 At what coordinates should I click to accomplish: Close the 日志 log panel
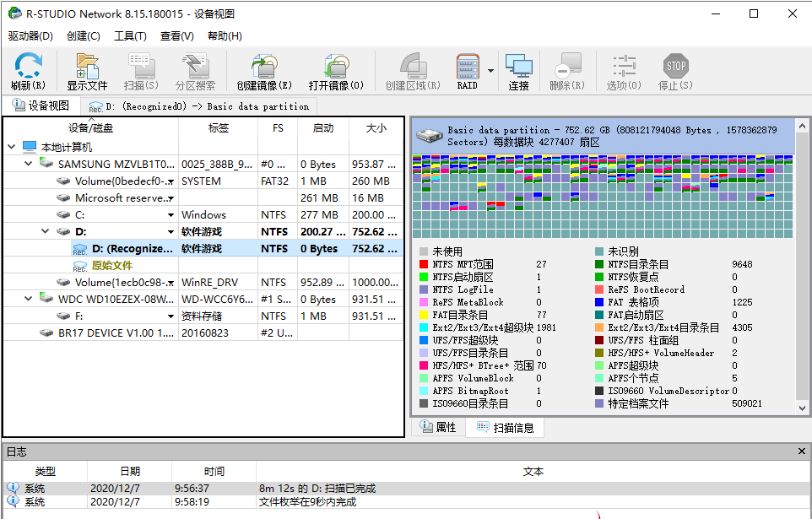point(800,451)
